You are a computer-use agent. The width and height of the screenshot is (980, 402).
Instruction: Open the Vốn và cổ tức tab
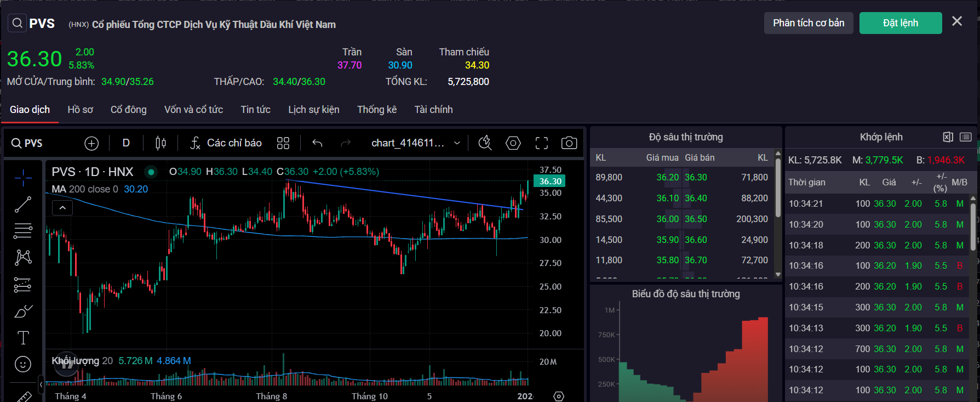194,110
